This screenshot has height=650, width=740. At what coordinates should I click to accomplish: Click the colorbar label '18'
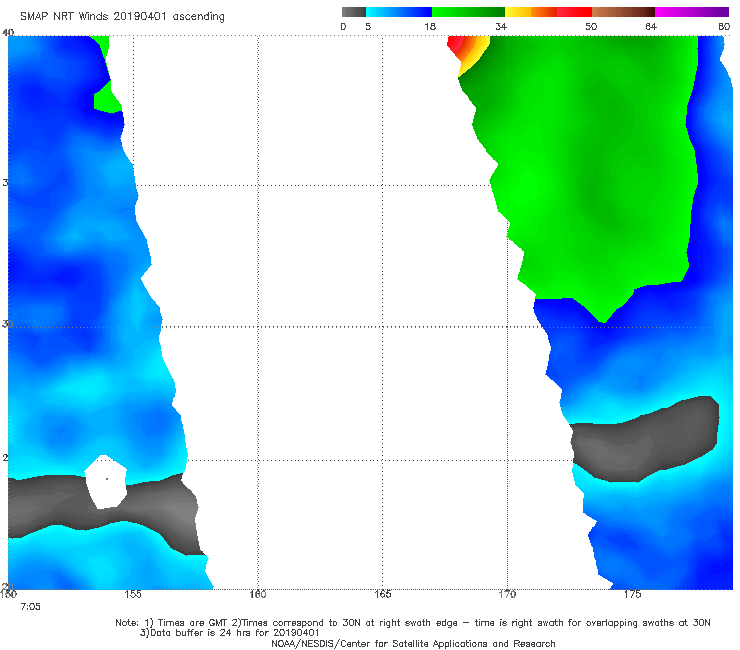(x=430, y=26)
